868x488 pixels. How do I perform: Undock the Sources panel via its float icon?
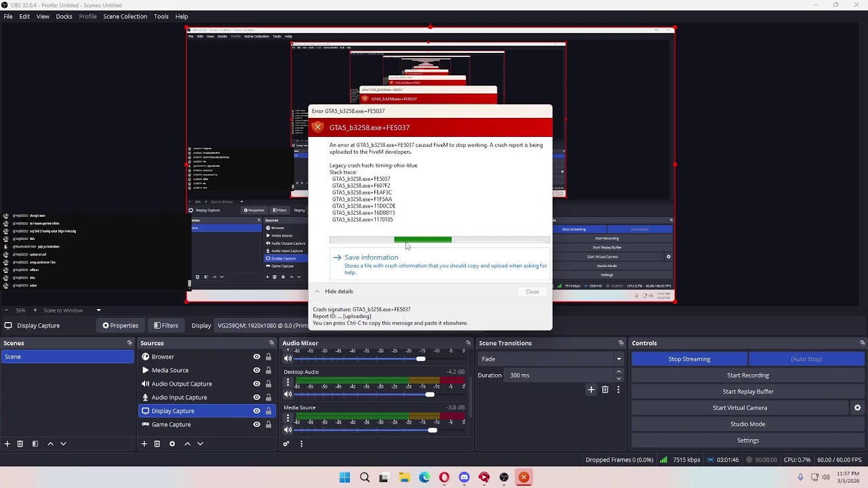(271, 343)
